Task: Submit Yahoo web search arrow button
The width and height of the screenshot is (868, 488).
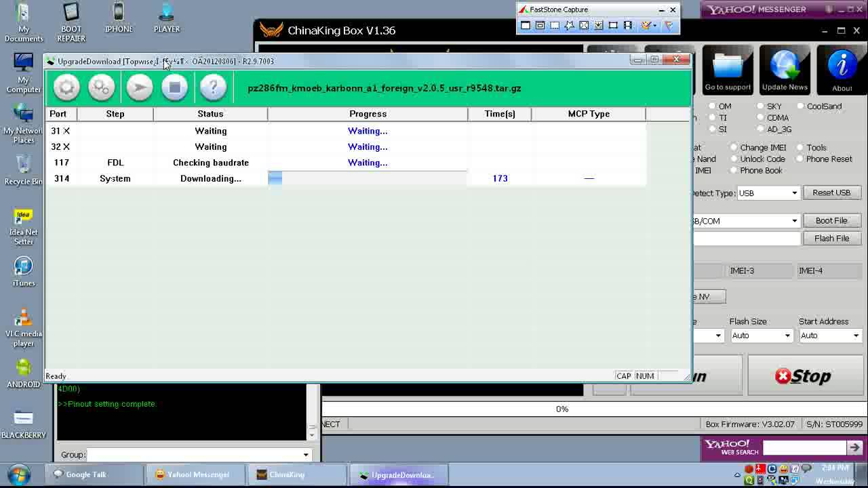Action: (x=854, y=447)
